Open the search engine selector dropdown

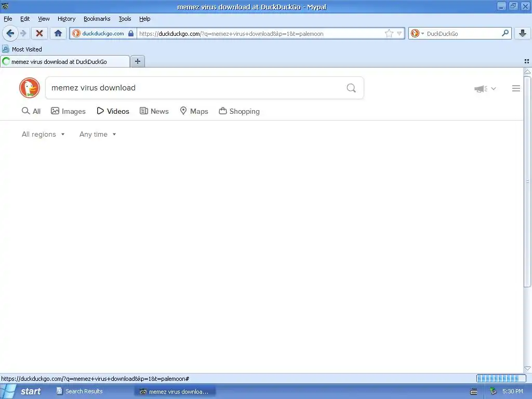pos(417,33)
